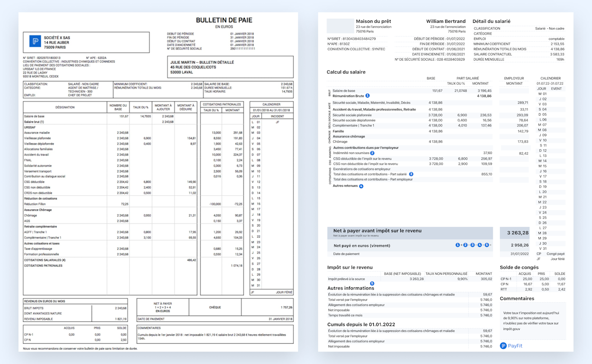
Task: Select the net pay amount "1 757,26"
Action: pyautogui.click(x=287, y=308)
